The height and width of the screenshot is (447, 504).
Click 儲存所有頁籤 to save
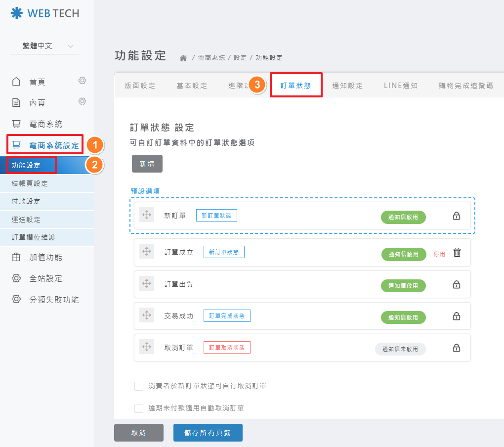pyautogui.click(x=208, y=432)
